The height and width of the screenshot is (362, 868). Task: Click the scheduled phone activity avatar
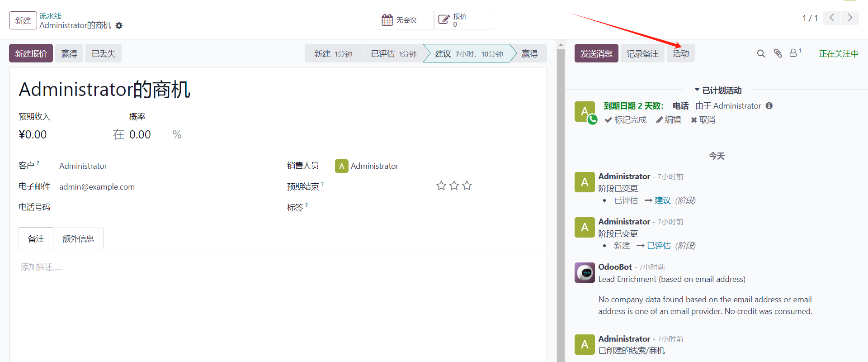585,112
